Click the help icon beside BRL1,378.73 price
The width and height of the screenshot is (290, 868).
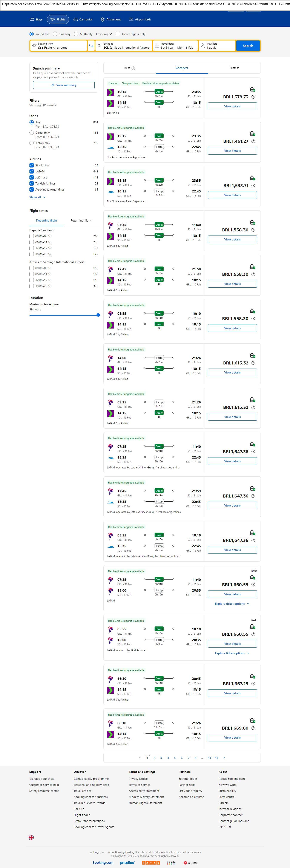(253, 97)
